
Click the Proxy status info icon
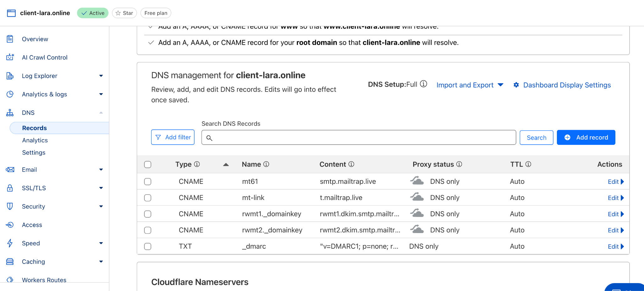[459, 164]
